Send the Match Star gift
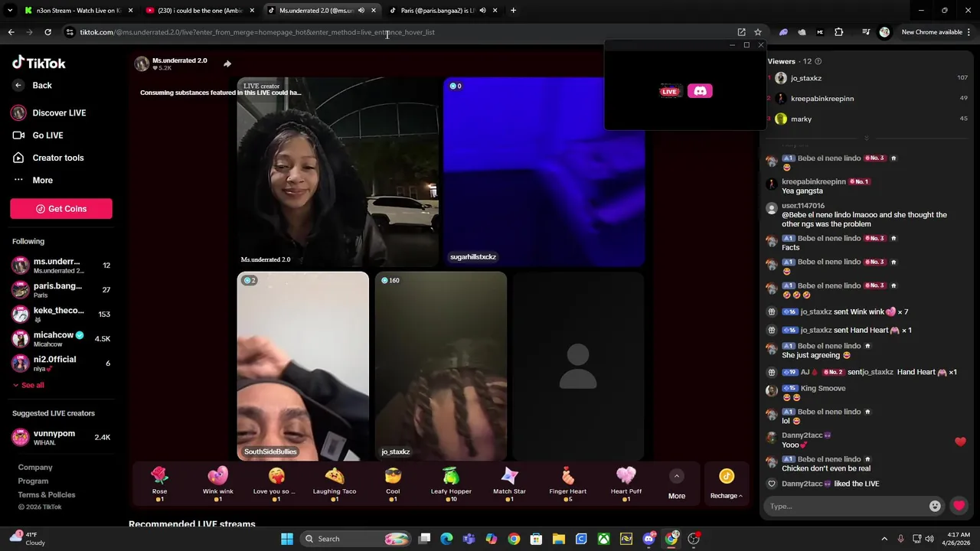The width and height of the screenshot is (980, 551). pyautogui.click(x=509, y=484)
